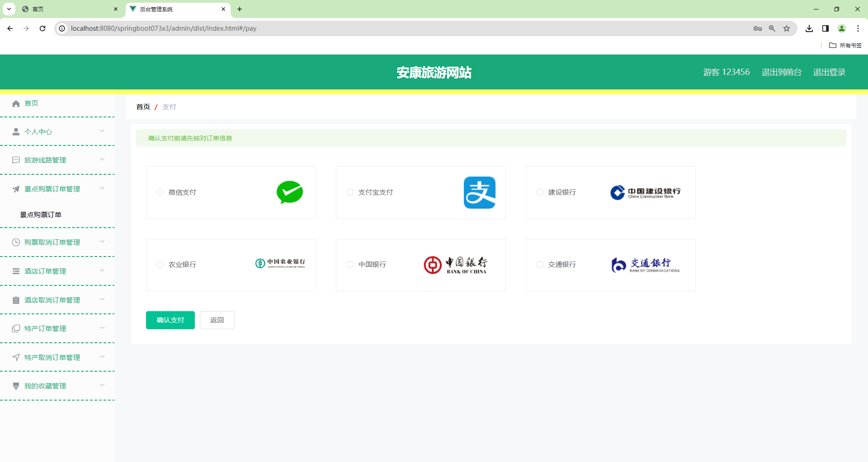Click the Agricultural Bank of China logo
Image resolution: width=868 pixels, height=462 pixels.
(280, 263)
